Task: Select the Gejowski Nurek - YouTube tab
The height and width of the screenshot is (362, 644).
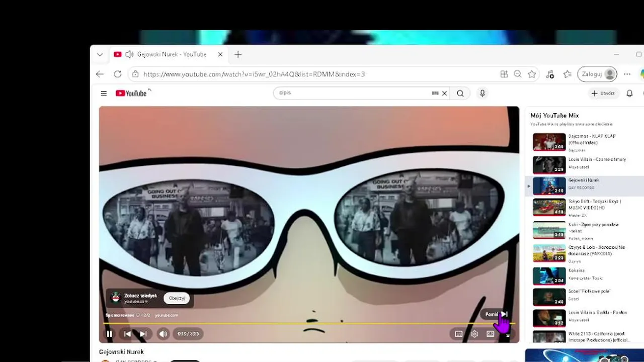Action: (169, 54)
